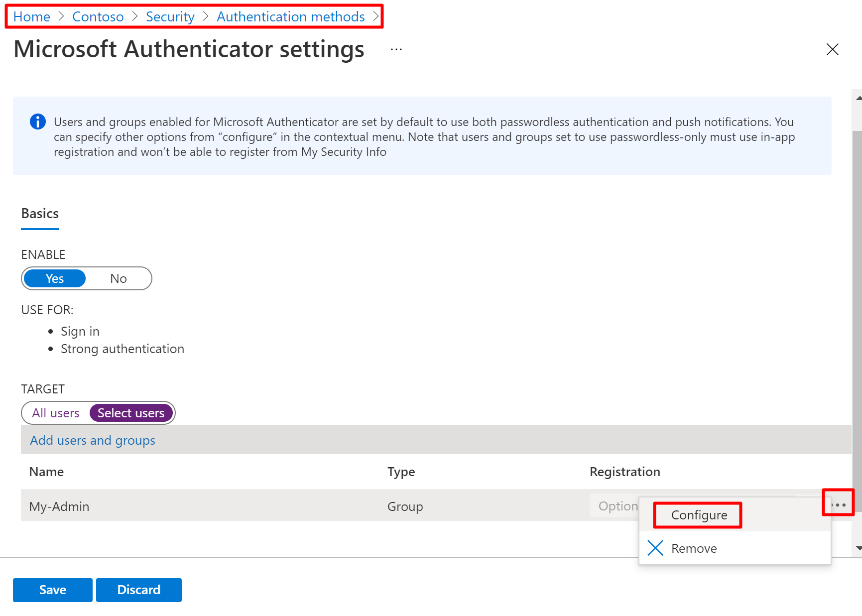Click the Add users and groups link
Viewport: 862px width, 616px height.
click(x=93, y=440)
